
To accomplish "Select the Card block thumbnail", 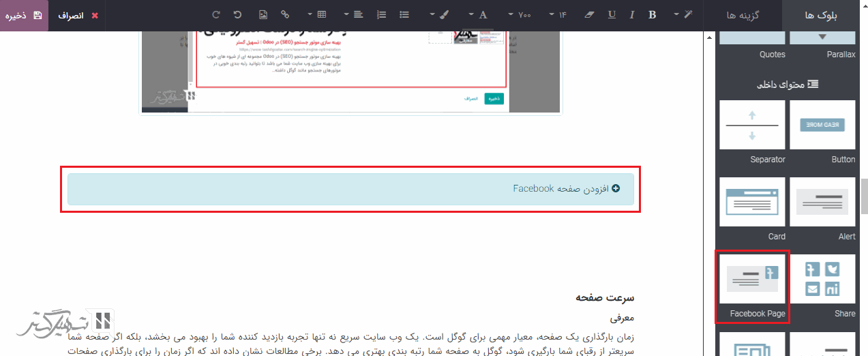I will [752, 203].
